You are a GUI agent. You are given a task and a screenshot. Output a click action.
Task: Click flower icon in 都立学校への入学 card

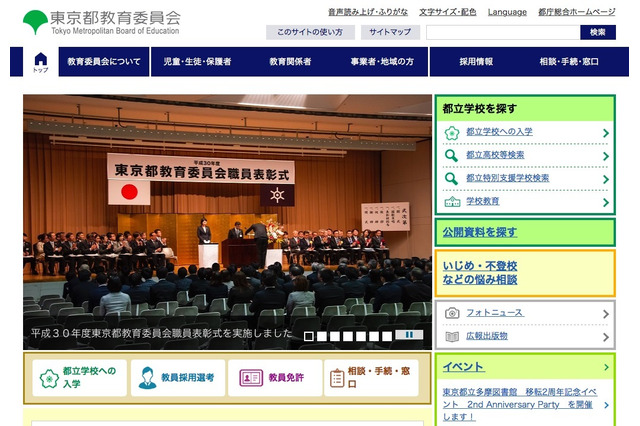tap(49, 378)
